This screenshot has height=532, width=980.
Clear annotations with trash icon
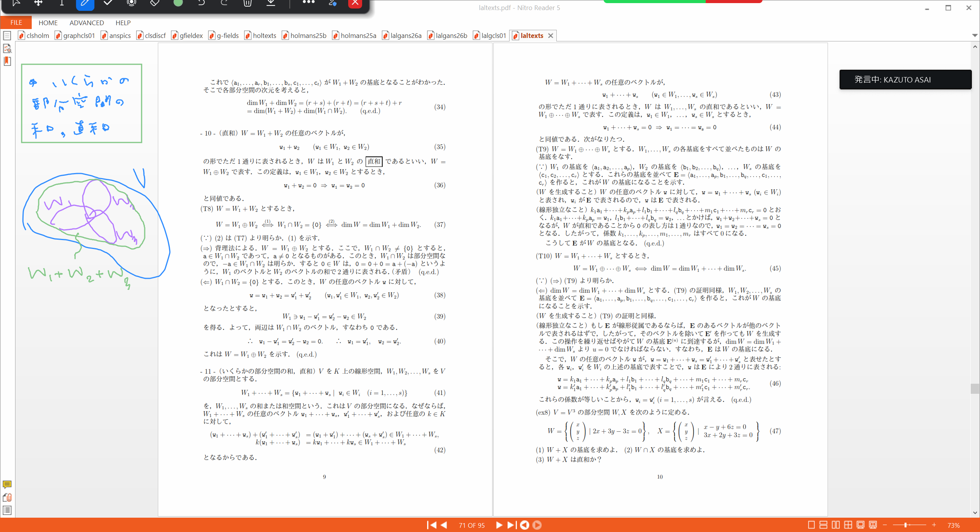click(x=248, y=3)
